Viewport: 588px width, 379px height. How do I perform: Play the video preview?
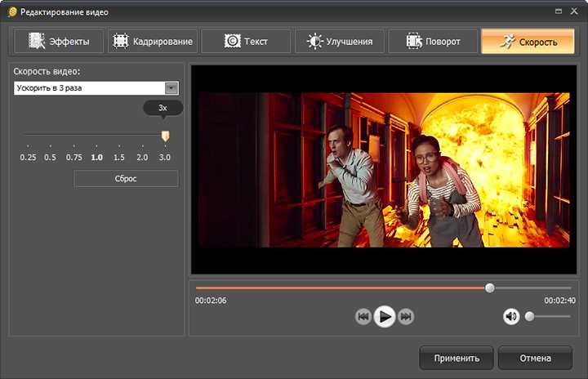[385, 317]
